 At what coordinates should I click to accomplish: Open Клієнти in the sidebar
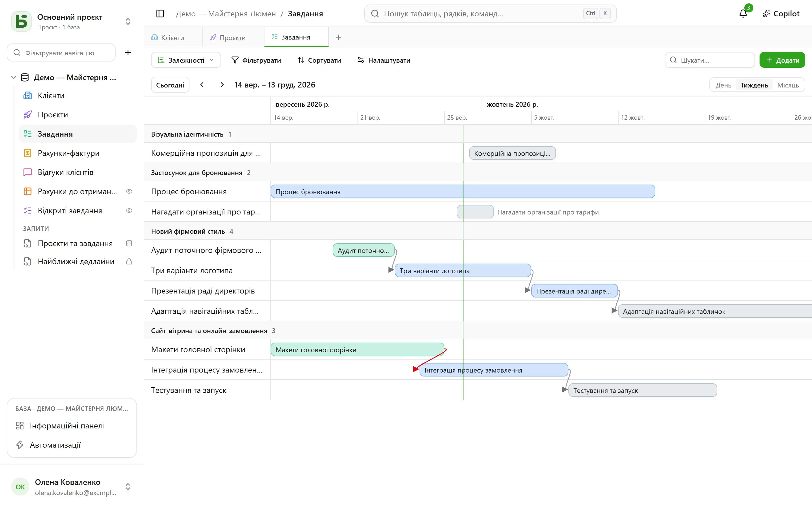(78, 95)
